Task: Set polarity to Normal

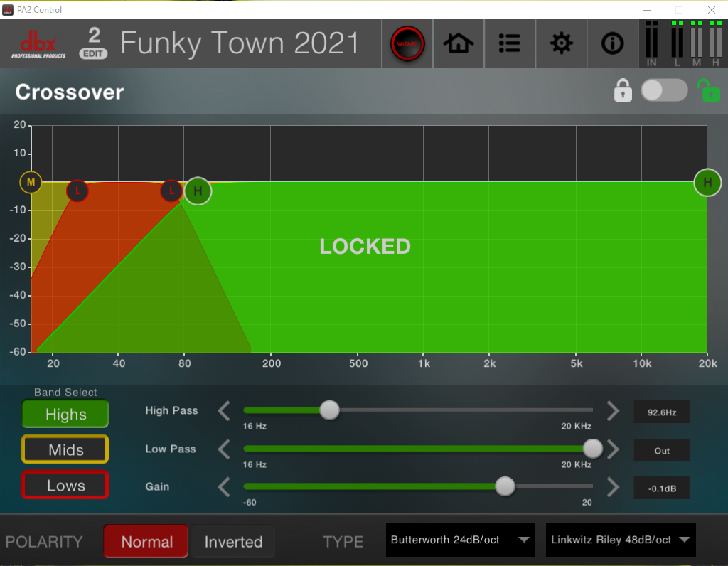Action: coord(146,542)
